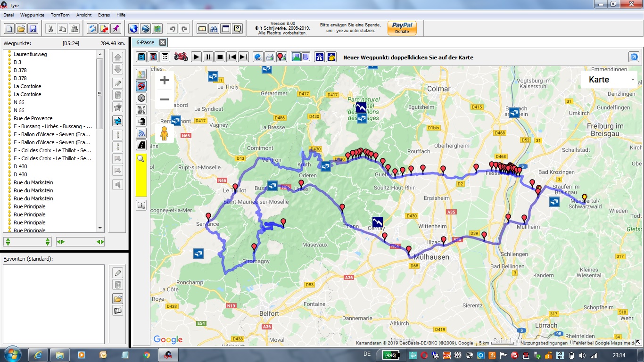Toggle the no-traffic overlay button

coord(141,86)
